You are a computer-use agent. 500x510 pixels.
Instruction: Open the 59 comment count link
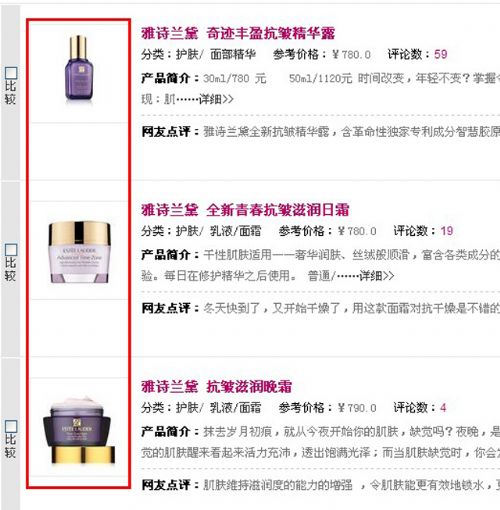(x=440, y=54)
